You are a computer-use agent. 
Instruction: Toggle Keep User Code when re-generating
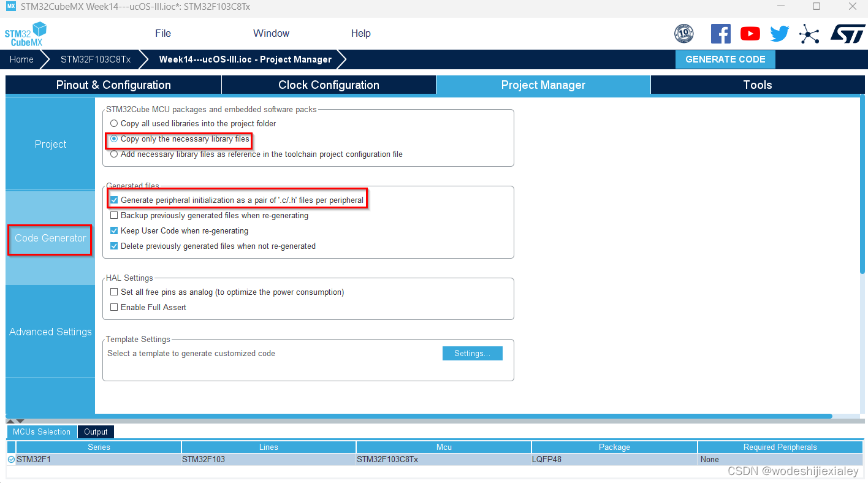(179, 231)
